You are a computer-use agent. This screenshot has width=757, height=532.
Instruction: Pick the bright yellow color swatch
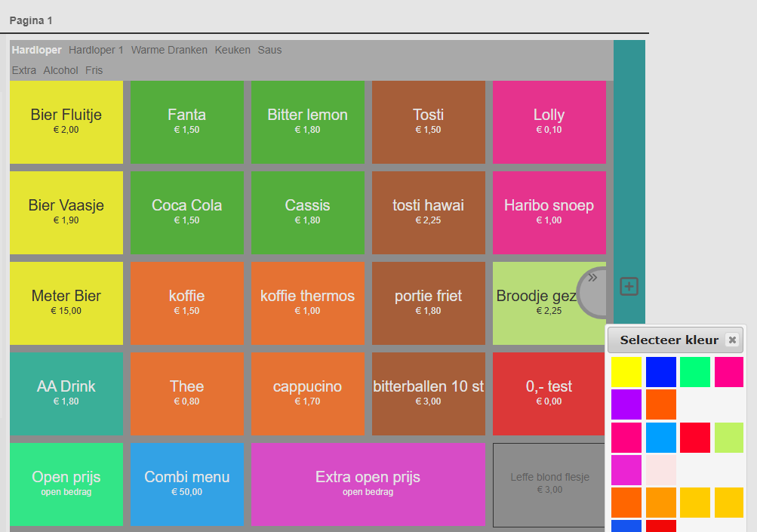pyautogui.click(x=626, y=372)
